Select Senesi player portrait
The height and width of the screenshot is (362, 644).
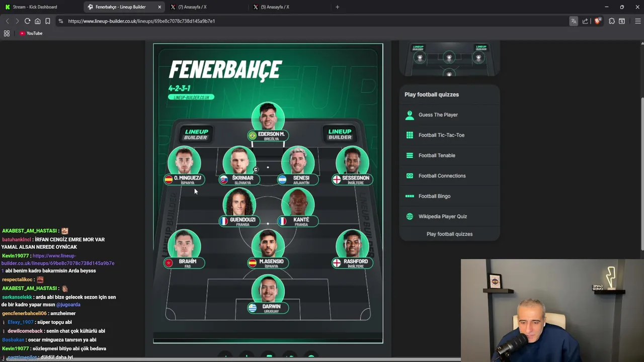point(298,162)
